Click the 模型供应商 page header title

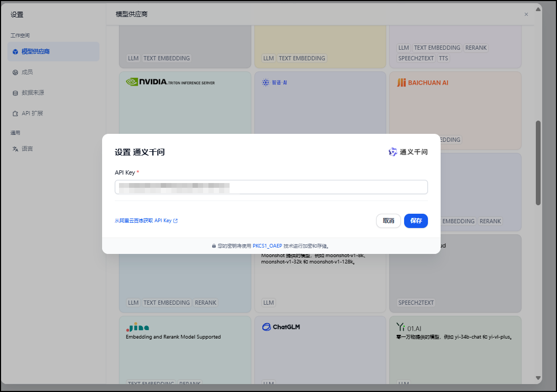pos(131,14)
